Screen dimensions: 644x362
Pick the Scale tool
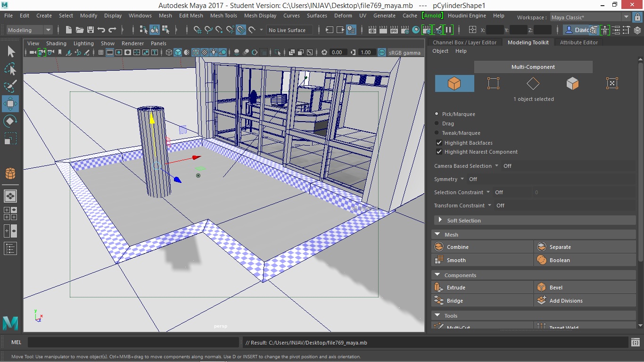click(10, 139)
